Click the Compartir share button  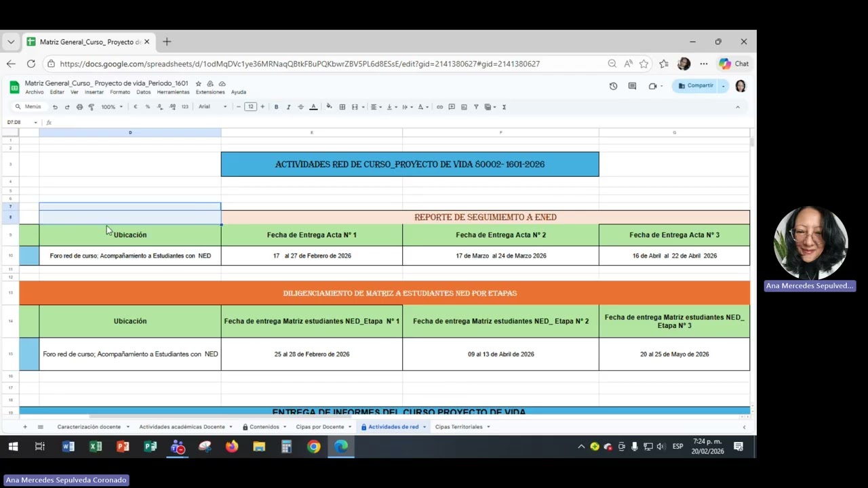click(696, 86)
